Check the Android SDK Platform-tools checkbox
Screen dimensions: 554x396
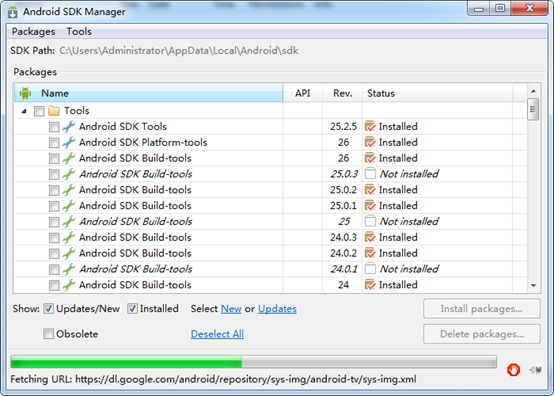[x=54, y=143]
